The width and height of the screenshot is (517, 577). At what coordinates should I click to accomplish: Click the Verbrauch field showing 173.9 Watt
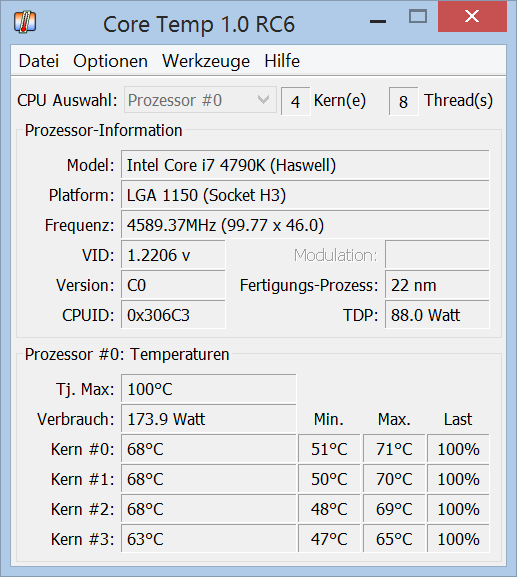209,419
